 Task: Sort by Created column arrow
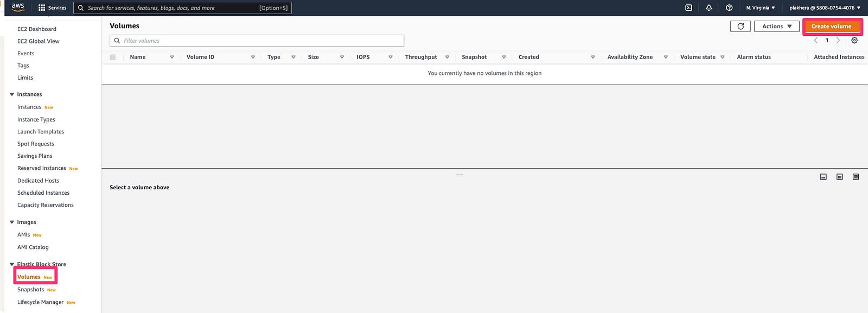593,57
